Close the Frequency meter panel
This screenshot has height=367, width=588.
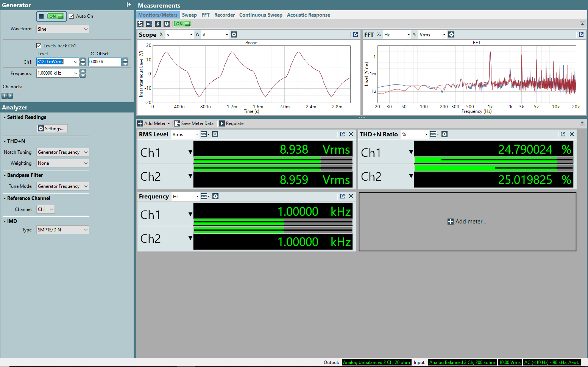(x=351, y=196)
